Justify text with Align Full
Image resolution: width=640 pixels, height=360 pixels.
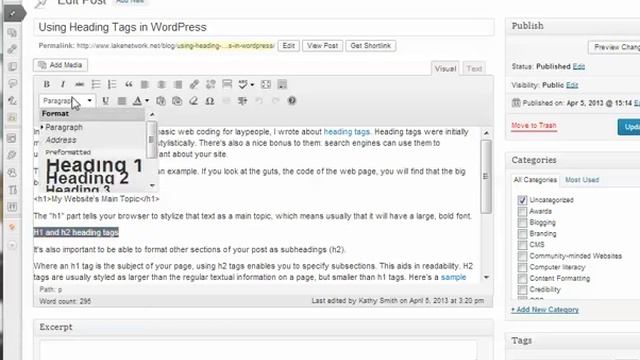click(x=122, y=100)
